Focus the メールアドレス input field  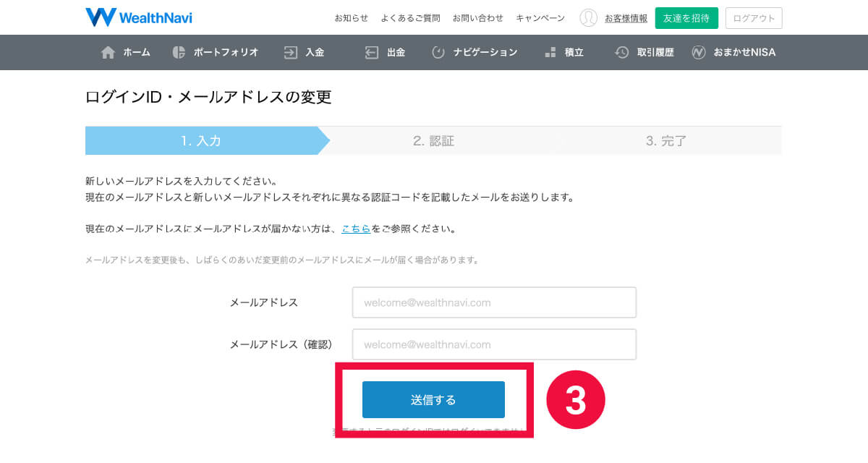pos(494,302)
